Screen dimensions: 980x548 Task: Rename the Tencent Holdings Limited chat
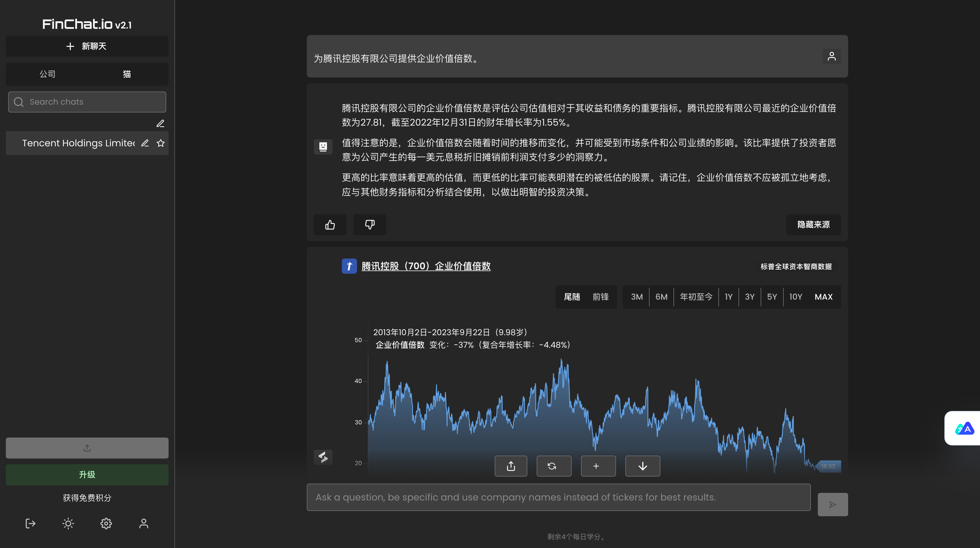tap(145, 143)
